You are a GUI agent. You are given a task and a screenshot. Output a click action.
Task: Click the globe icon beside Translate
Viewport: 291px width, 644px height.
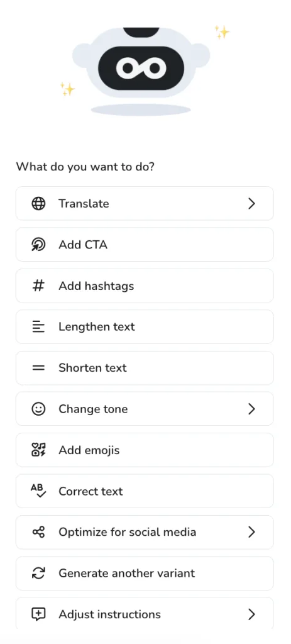click(x=38, y=204)
